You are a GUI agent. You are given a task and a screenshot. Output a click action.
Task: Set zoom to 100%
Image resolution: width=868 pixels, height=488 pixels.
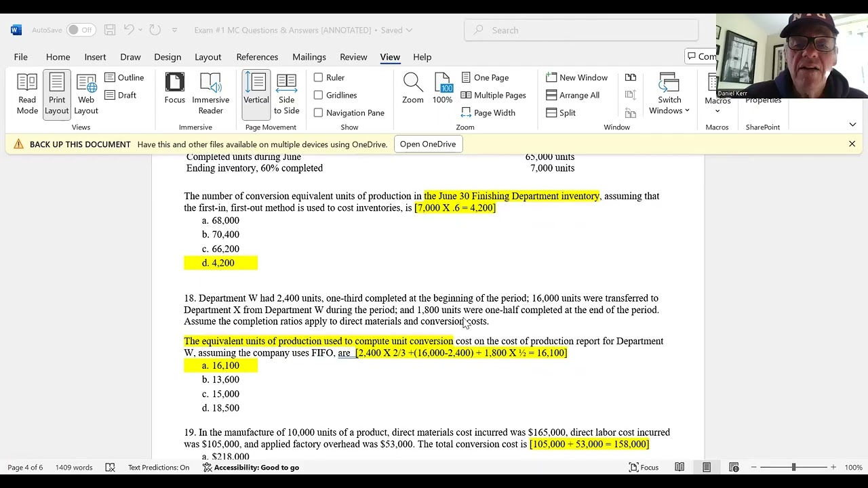[x=442, y=89]
